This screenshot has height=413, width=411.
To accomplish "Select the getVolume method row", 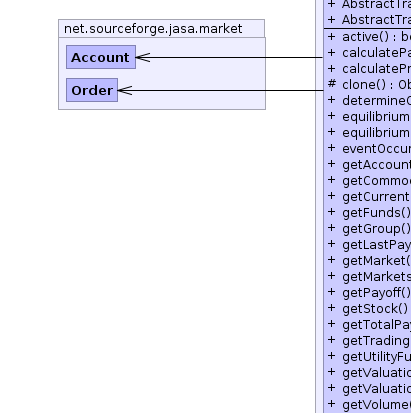I will pyautogui.click(x=368, y=405).
